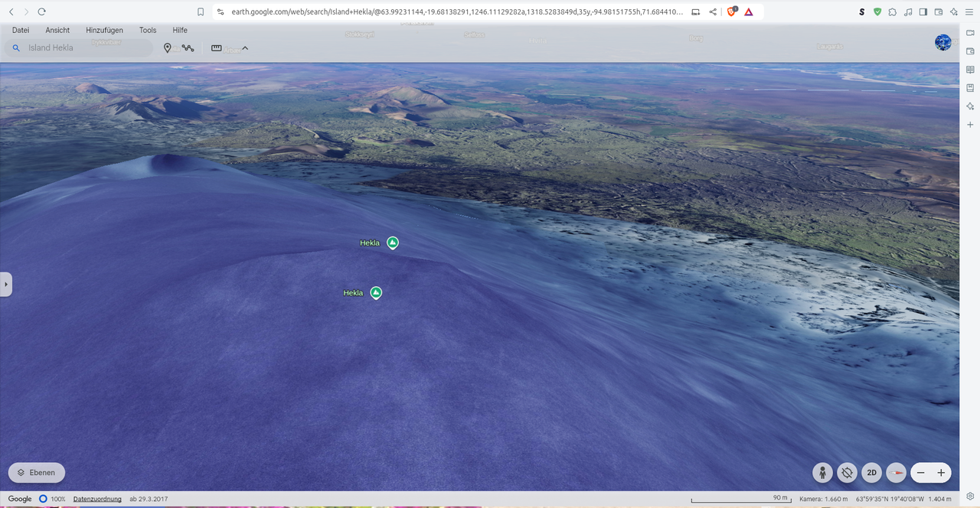
Task: Open the extensions puzzle menu
Action: [893, 11]
